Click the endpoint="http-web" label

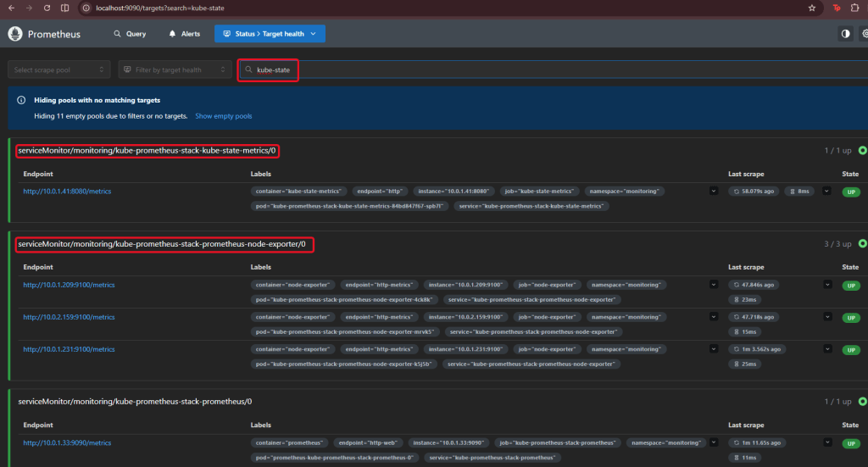click(x=368, y=442)
